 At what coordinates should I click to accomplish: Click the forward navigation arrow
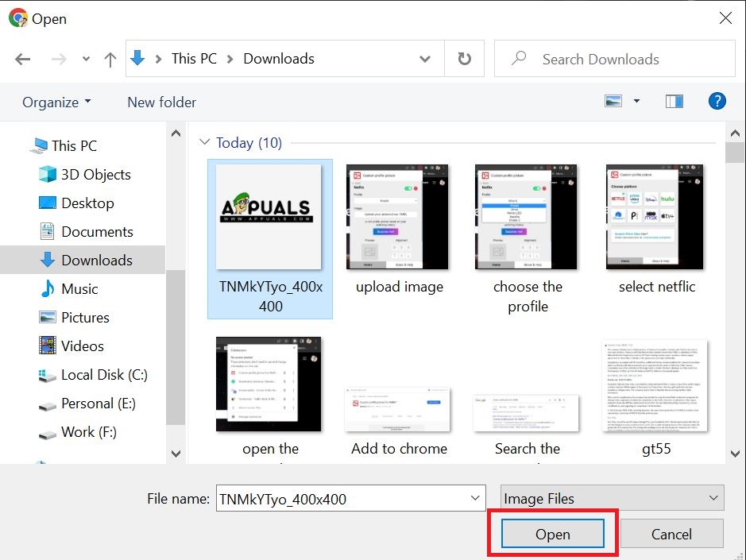tap(59, 59)
